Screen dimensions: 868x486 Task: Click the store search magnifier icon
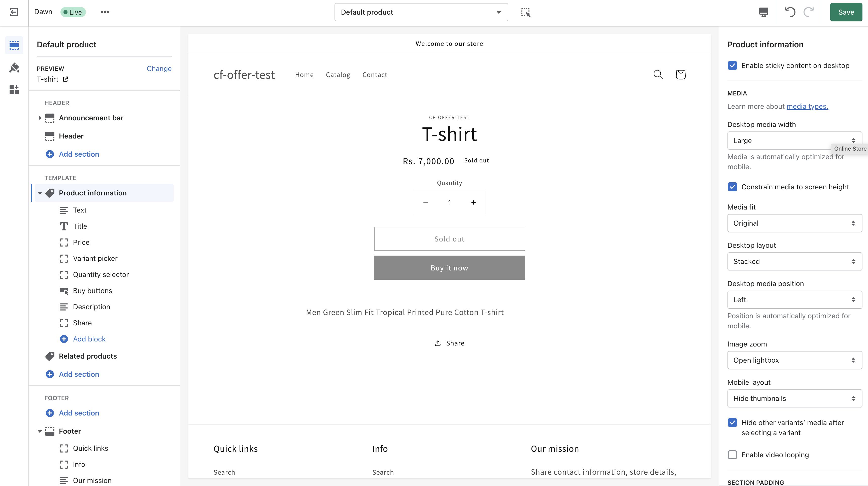click(658, 75)
